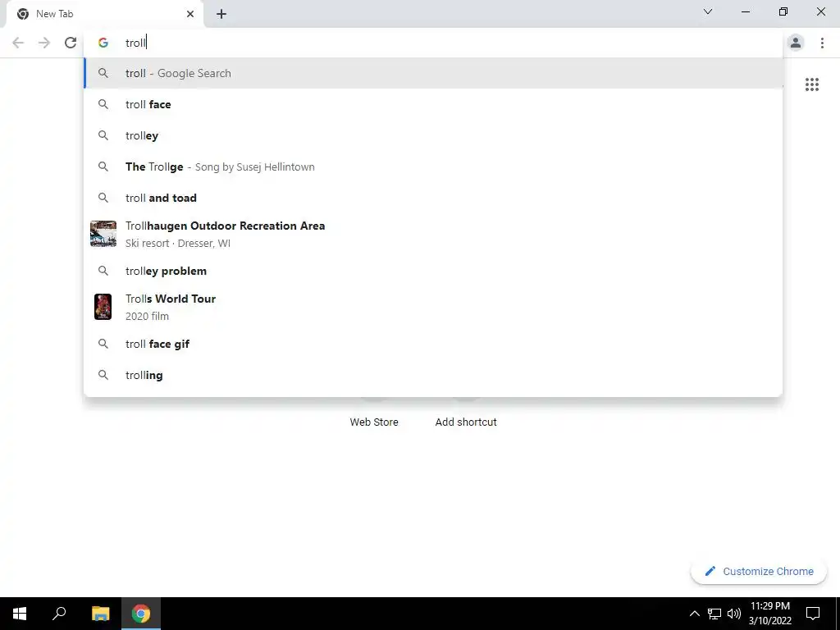This screenshot has width=840, height=630.
Task: Click the taskbar clock showing 11:29 PM
Action: click(769, 614)
